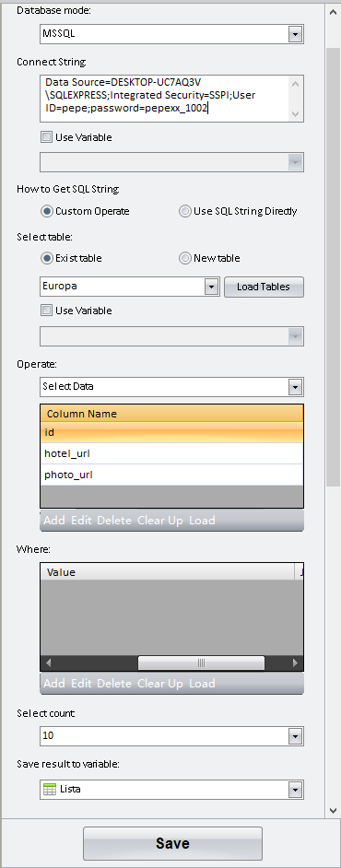
Task: Enable Use Variable under Connect String
Action: pos(46,136)
